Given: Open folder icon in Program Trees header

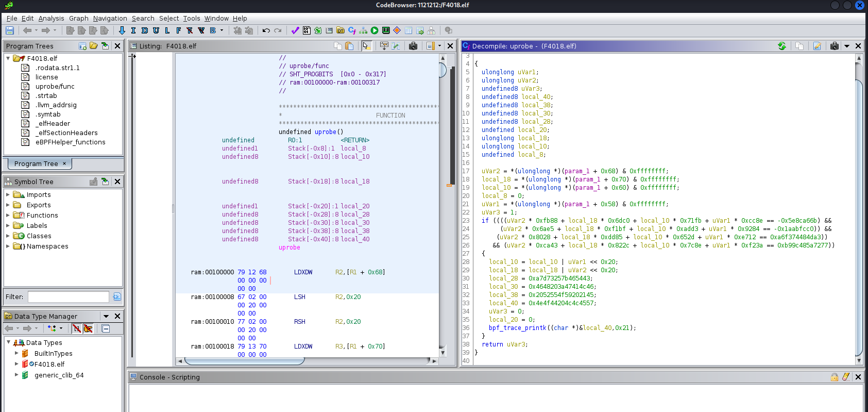Looking at the screenshot, I should 94,46.
